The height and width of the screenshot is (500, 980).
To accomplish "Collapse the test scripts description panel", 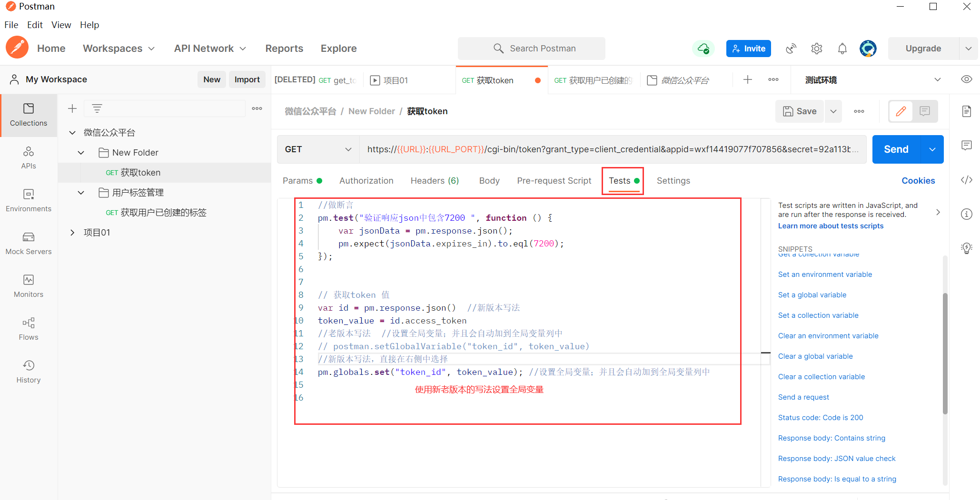I will pos(938,212).
